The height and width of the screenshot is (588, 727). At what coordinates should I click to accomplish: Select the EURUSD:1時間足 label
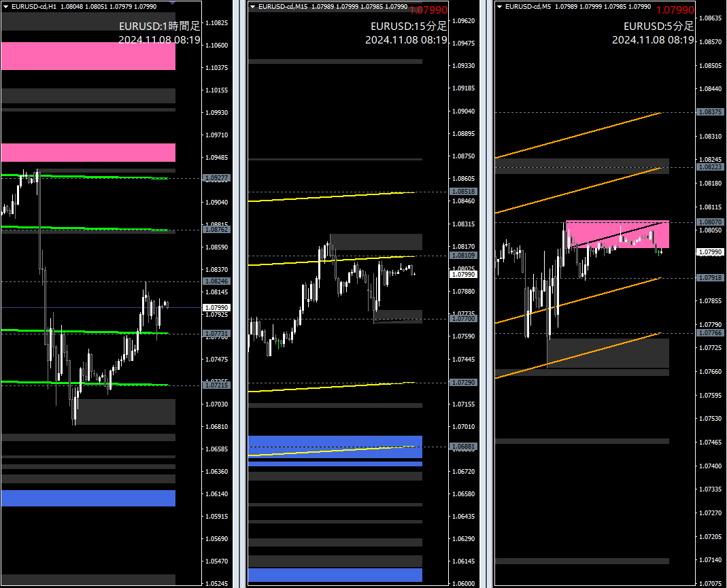coord(160,26)
